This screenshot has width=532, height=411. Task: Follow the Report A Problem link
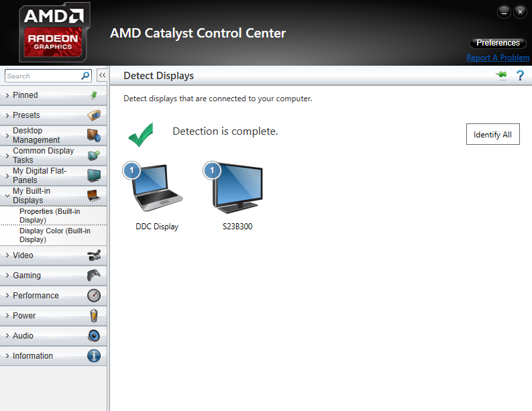498,58
